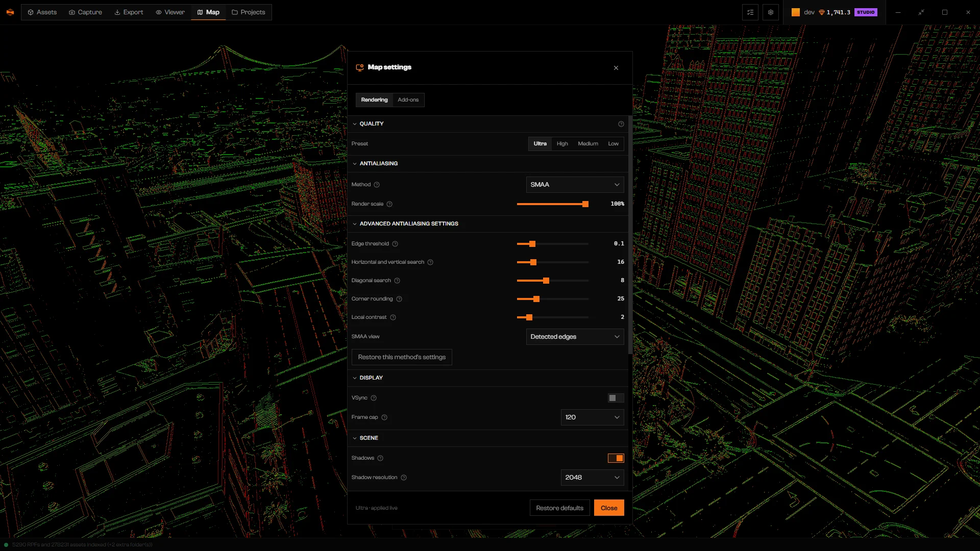Image resolution: width=980 pixels, height=551 pixels.
Task: Show help for VSync
Action: click(374, 398)
